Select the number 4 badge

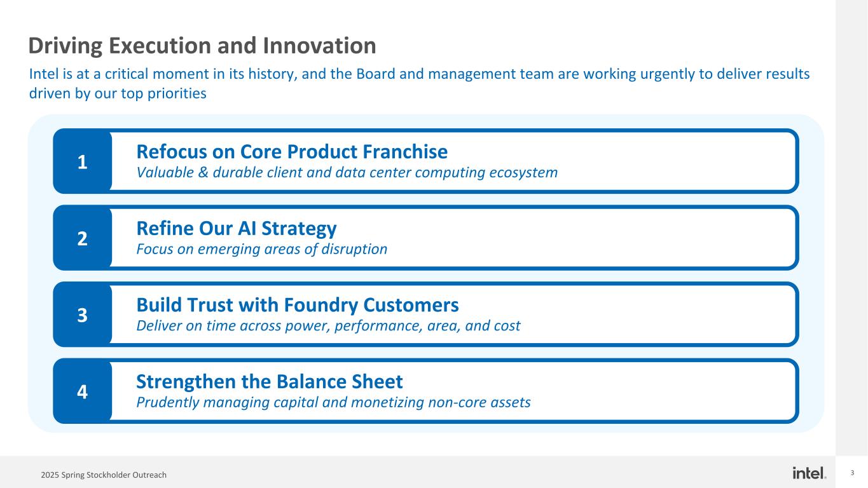[x=82, y=391]
